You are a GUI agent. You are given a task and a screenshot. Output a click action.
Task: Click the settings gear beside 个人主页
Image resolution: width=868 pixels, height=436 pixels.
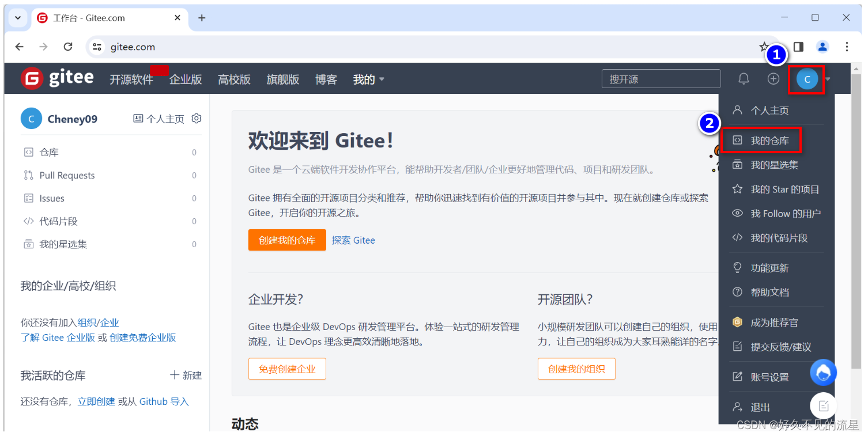(197, 118)
